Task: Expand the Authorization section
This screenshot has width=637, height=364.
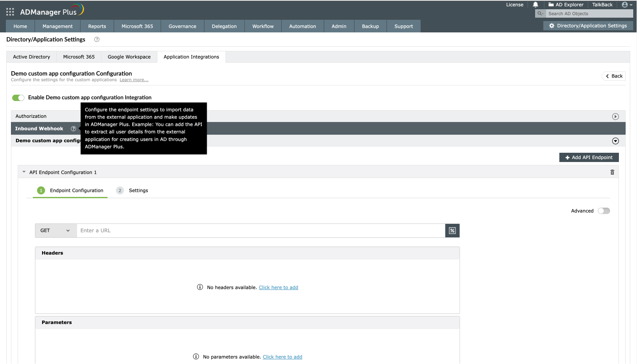Action: point(615,116)
